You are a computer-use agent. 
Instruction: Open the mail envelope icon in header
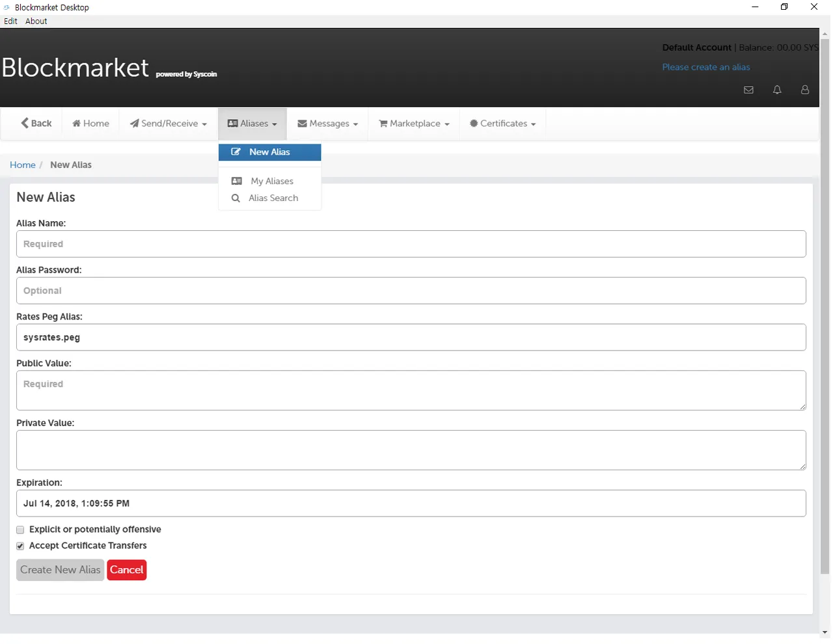748,90
